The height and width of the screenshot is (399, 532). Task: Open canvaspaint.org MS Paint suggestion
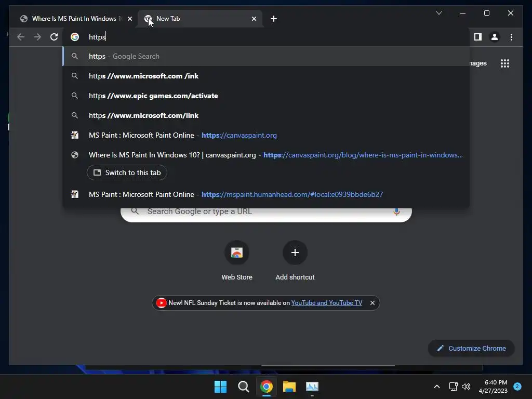pyautogui.click(x=266, y=135)
